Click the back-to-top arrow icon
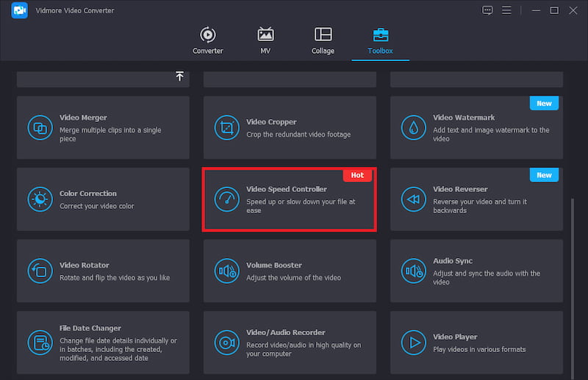Viewport: 588px width, 380px height. click(179, 76)
